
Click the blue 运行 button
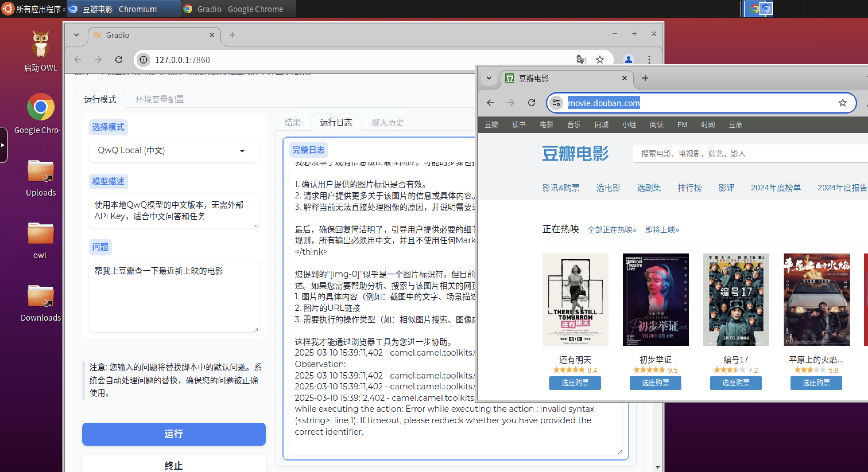pyautogui.click(x=174, y=434)
